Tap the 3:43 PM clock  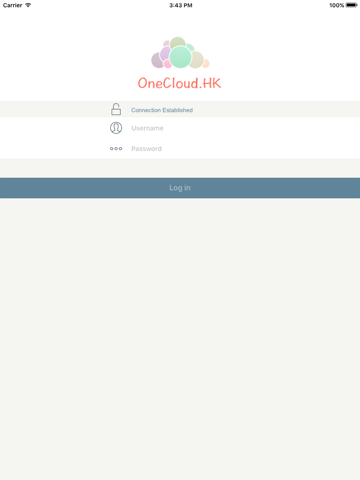pyautogui.click(x=181, y=5)
